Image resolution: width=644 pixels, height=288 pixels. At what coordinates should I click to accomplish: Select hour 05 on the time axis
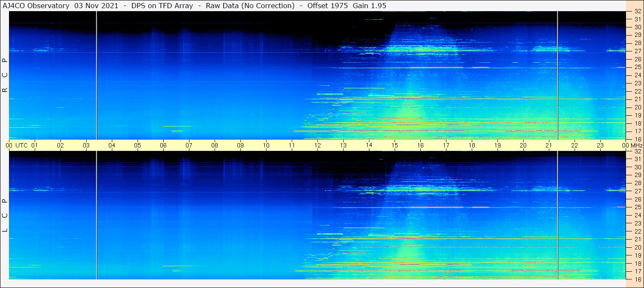pos(138,145)
